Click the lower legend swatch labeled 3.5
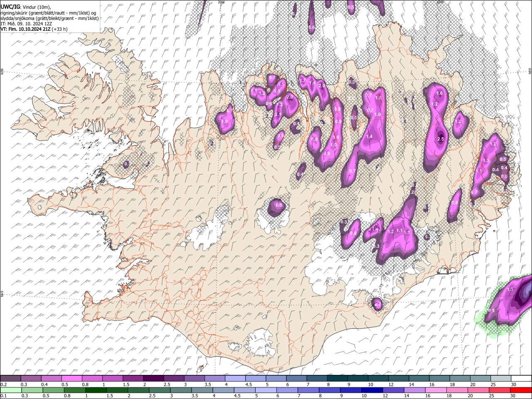The image size is (532, 399). (x=202, y=390)
